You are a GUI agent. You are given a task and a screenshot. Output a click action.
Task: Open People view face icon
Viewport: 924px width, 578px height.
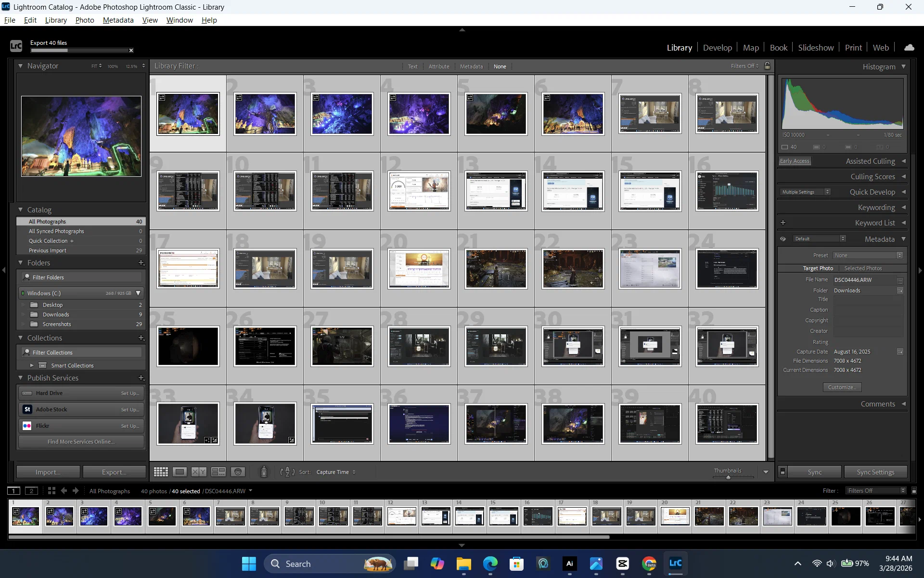tap(238, 472)
